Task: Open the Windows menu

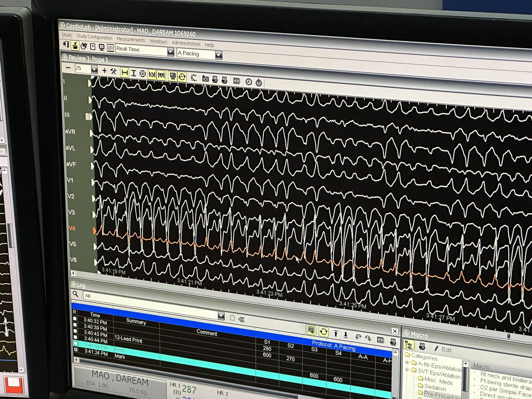Action: [x=158, y=42]
